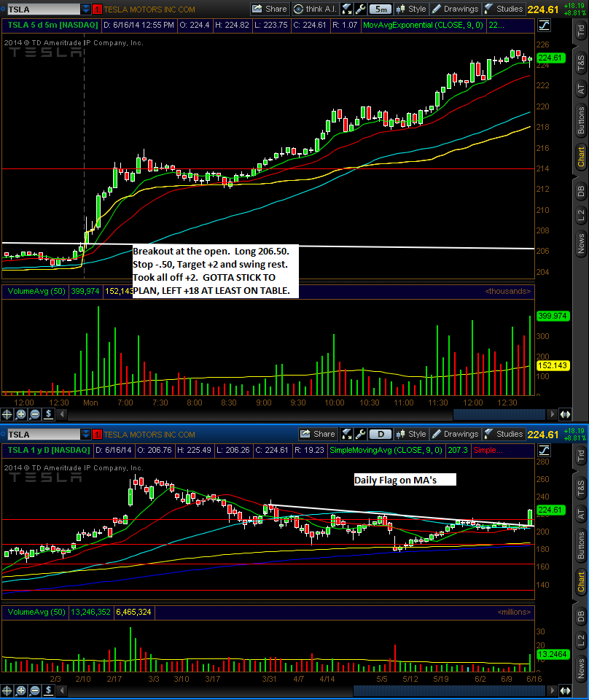Select News tab on daily chart sidebar
The height and width of the screenshot is (700, 589).
pos(580,669)
